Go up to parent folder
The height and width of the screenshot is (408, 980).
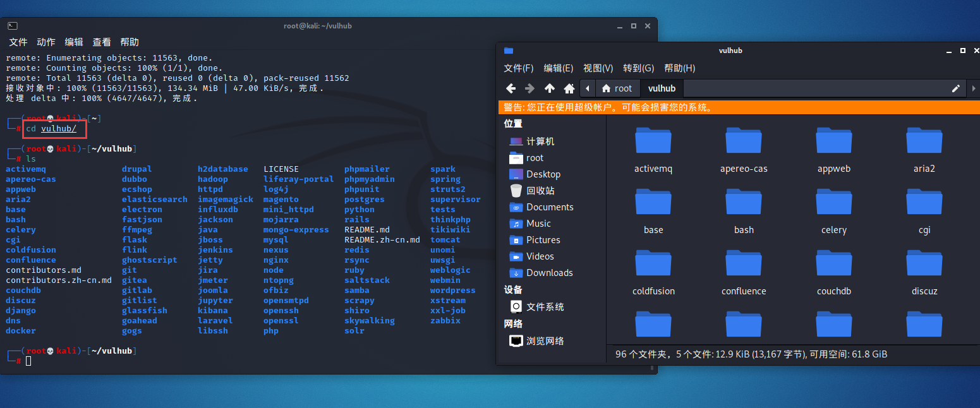point(550,88)
